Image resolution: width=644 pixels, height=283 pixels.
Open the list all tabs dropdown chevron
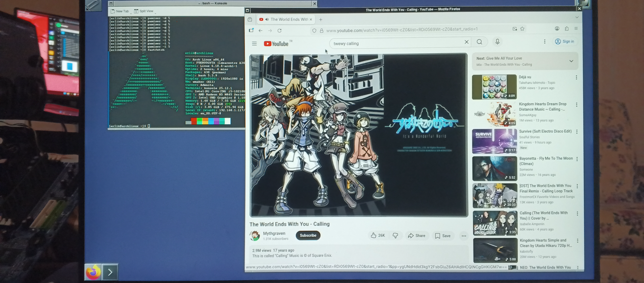coord(577,17)
